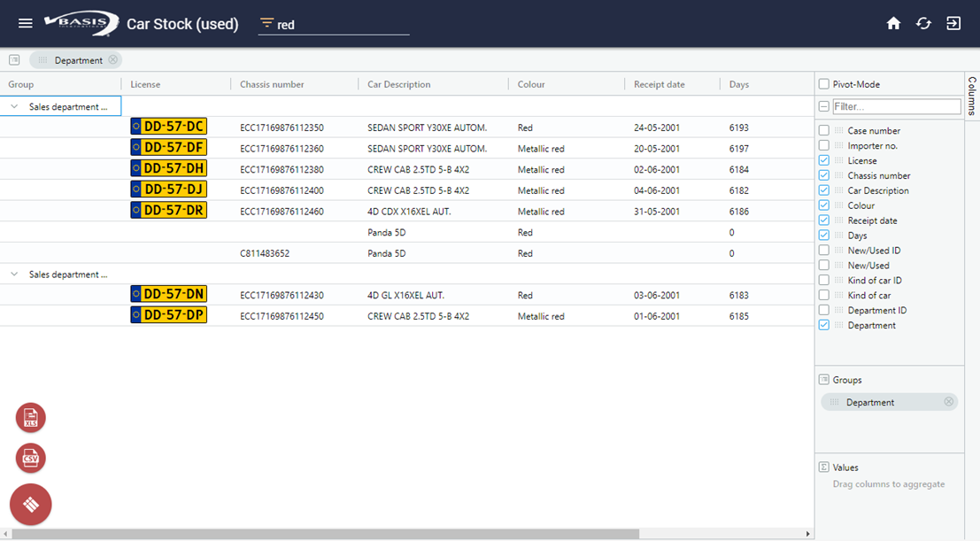980x541 pixels.
Task: Click the search field containing 'red'
Action: click(x=334, y=25)
